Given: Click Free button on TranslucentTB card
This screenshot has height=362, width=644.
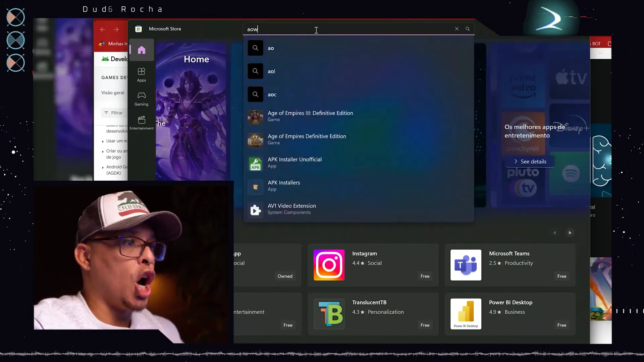Looking at the screenshot, I should pos(425,325).
